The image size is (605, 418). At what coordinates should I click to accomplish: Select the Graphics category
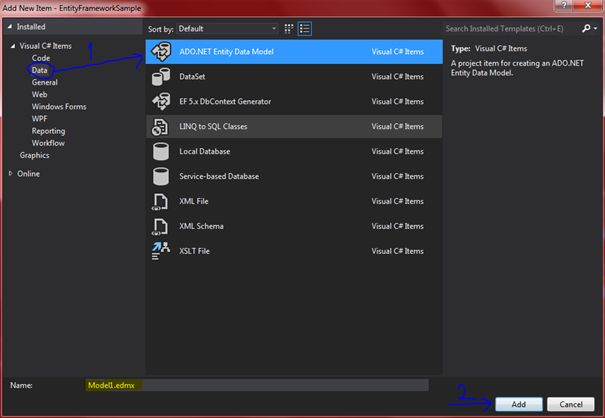click(34, 155)
